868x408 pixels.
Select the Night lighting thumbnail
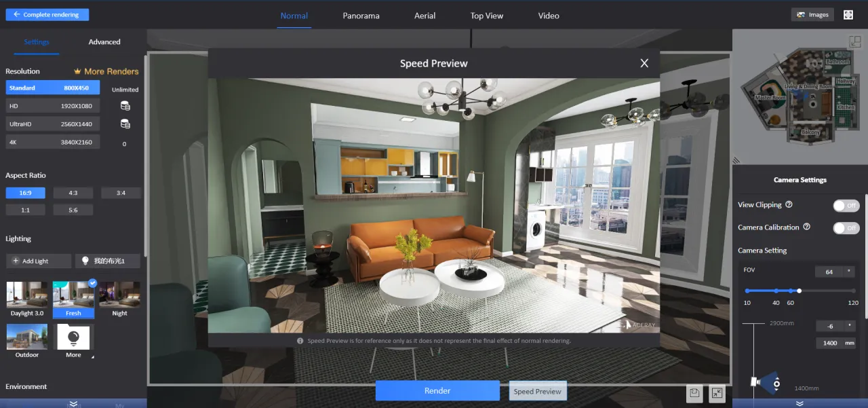[119, 295]
